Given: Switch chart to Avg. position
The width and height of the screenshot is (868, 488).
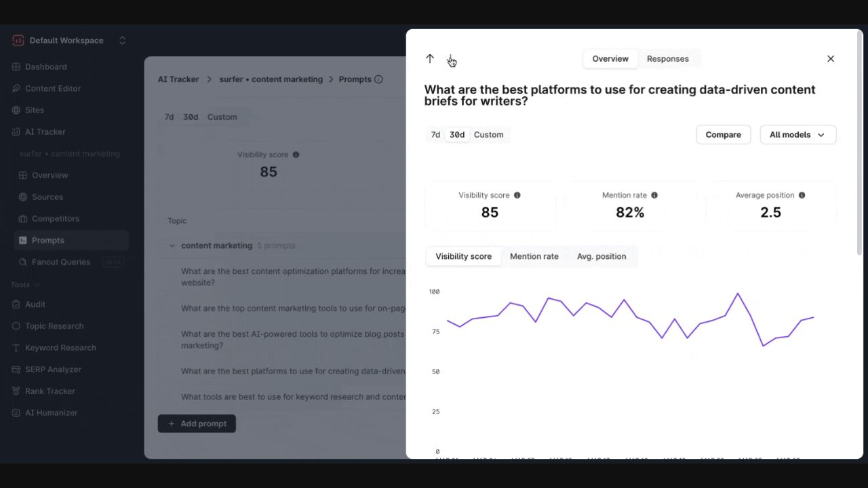Looking at the screenshot, I should [601, 256].
